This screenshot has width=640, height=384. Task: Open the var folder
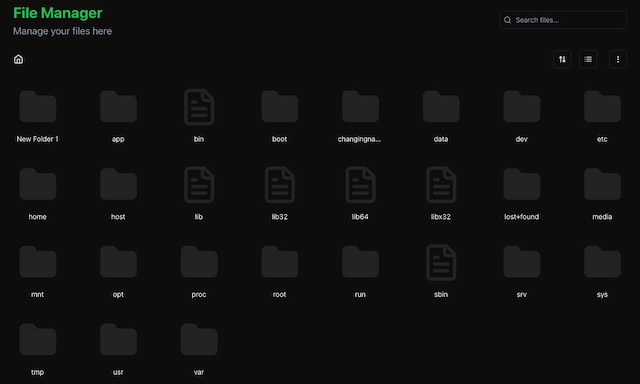pyautogui.click(x=199, y=340)
